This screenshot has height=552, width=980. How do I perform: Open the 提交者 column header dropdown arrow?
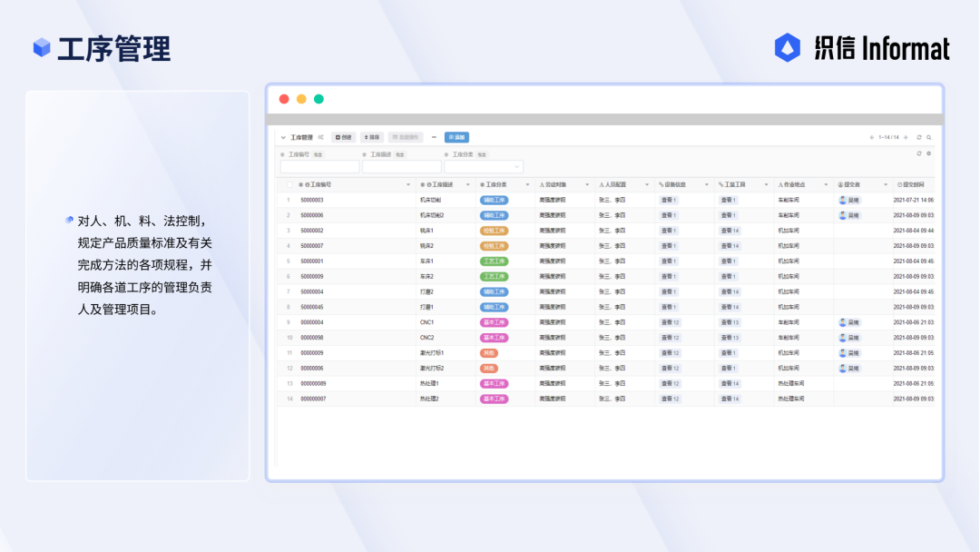[x=886, y=185]
